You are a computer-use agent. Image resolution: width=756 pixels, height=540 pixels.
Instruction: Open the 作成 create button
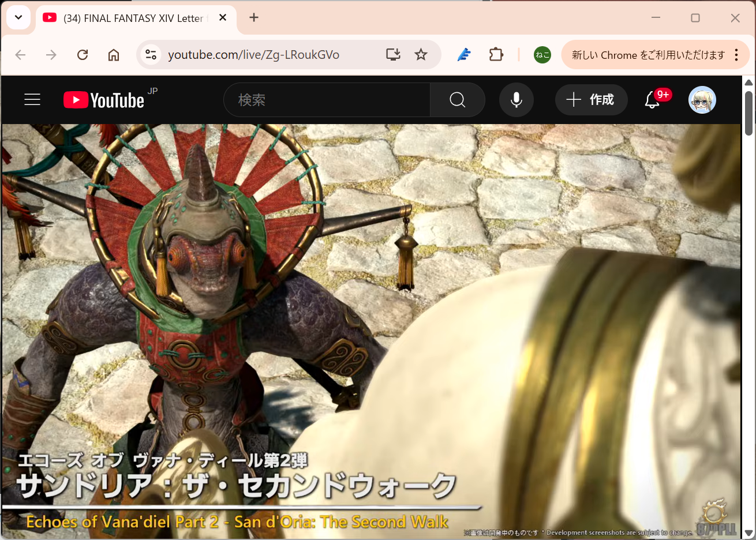pyautogui.click(x=591, y=100)
